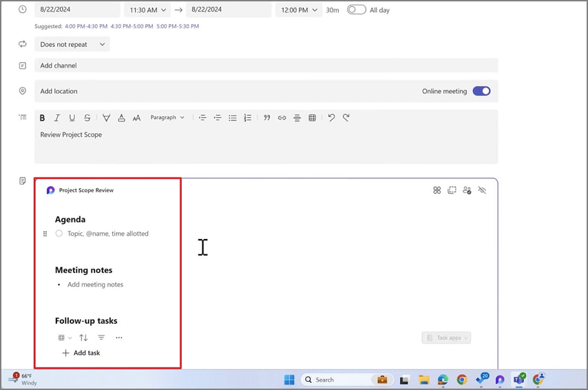
Task: Click Meeting notes heading
Action: [x=83, y=270]
